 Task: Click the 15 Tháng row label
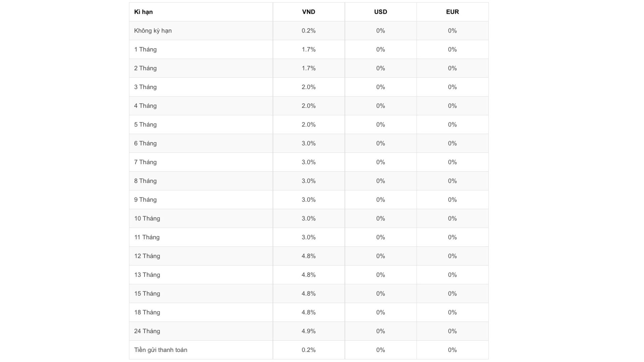(147, 293)
